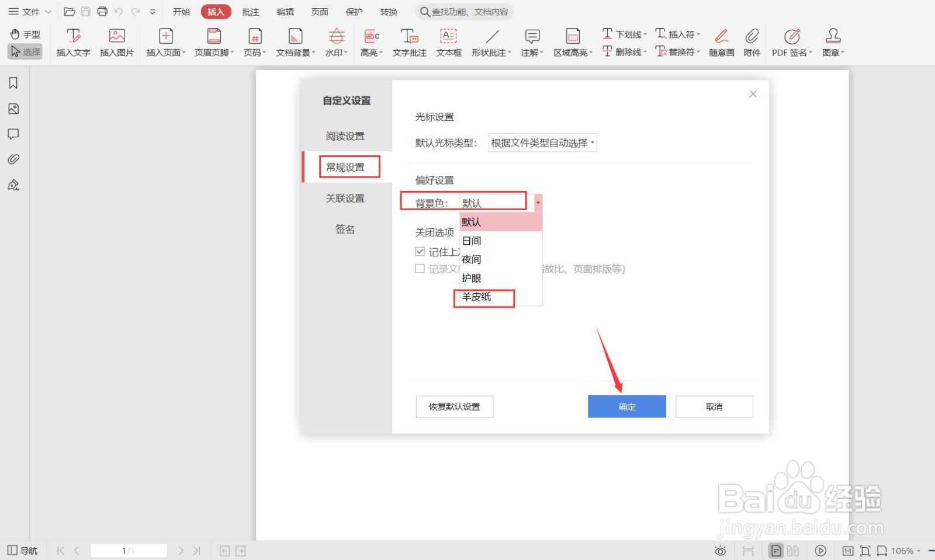Close the custom settings dialog
The height and width of the screenshot is (560, 935).
753,94
